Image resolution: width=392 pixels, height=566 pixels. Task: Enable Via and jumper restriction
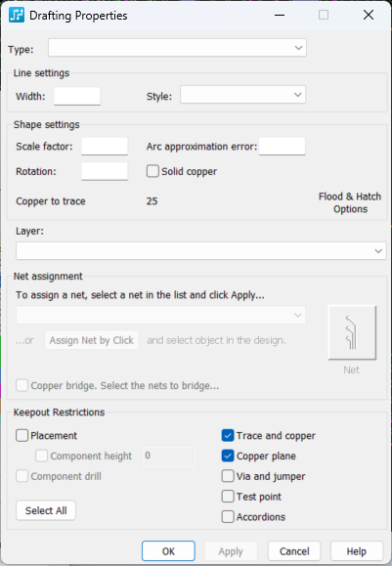(x=228, y=476)
